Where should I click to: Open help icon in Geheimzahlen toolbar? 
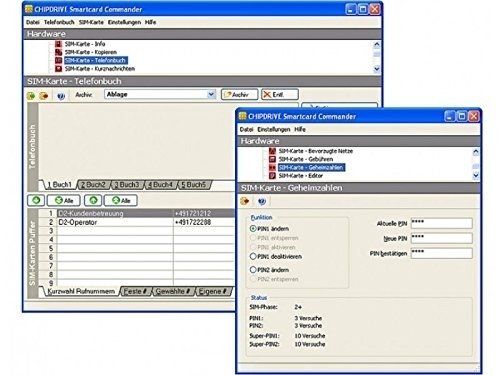click(x=262, y=201)
